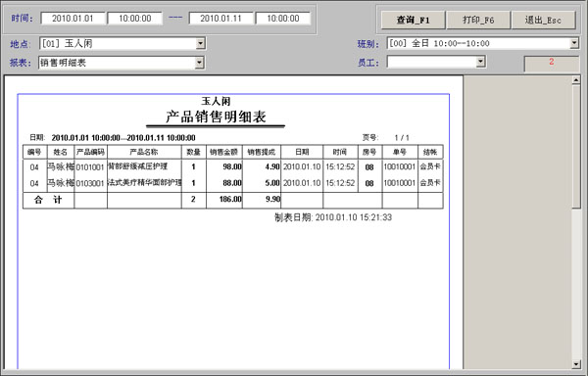The width and height of the screenshot is (588, 376).
Task: Click the 报表 combo box showing 销售明细表
Action: point(122,63)
